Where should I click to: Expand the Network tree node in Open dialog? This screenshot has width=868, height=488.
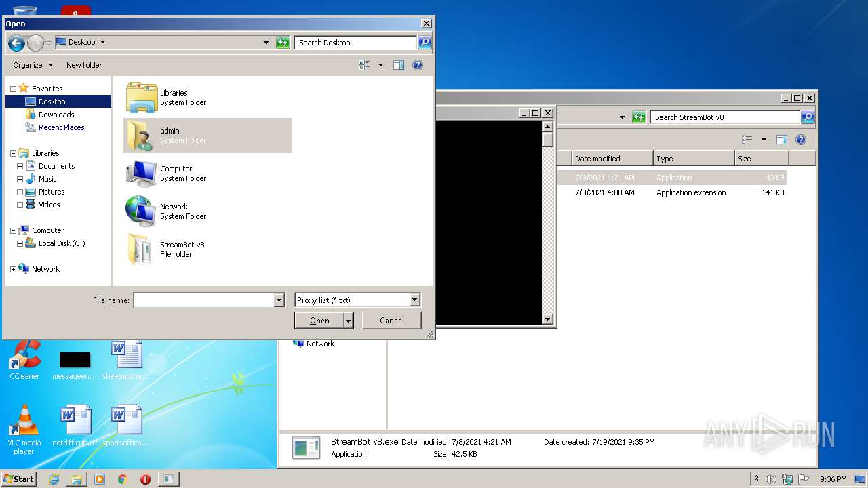(13, 269)
